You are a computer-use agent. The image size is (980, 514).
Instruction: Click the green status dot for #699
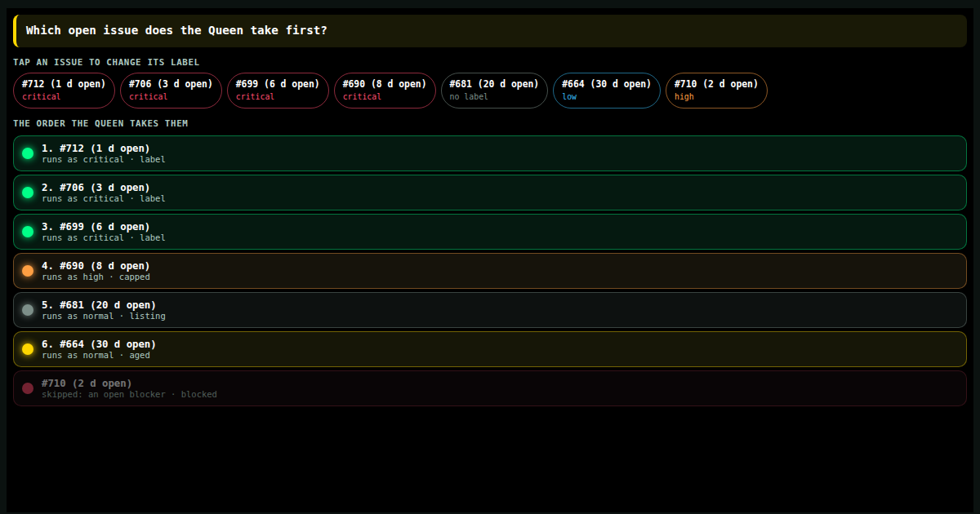coord(28,232)
